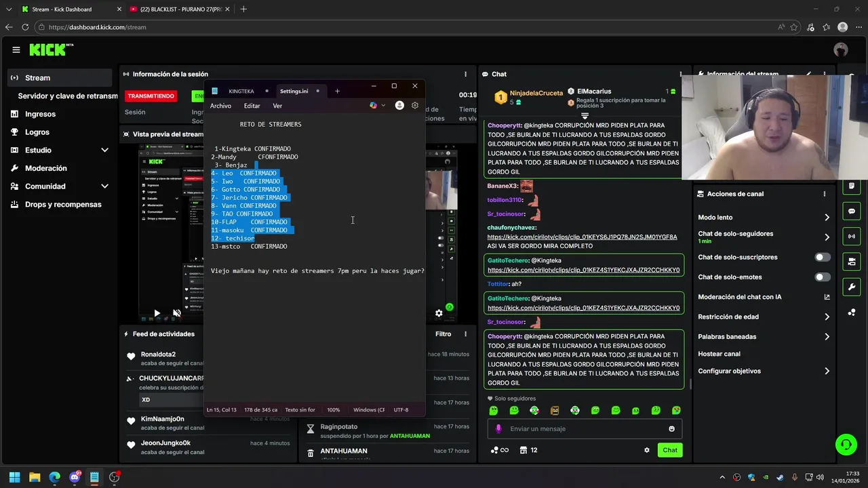
Task: Open the emoji picker in chat input
Action: (672, 428)
